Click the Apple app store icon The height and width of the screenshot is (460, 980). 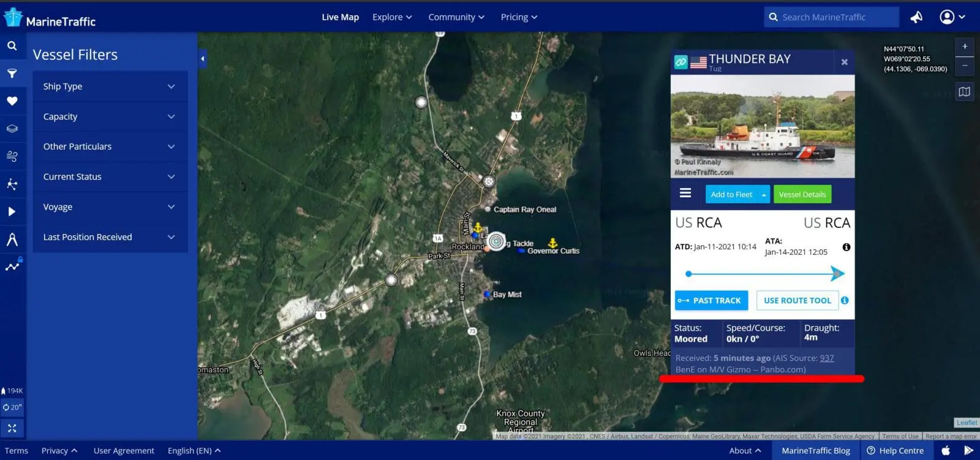coord(946,451)
